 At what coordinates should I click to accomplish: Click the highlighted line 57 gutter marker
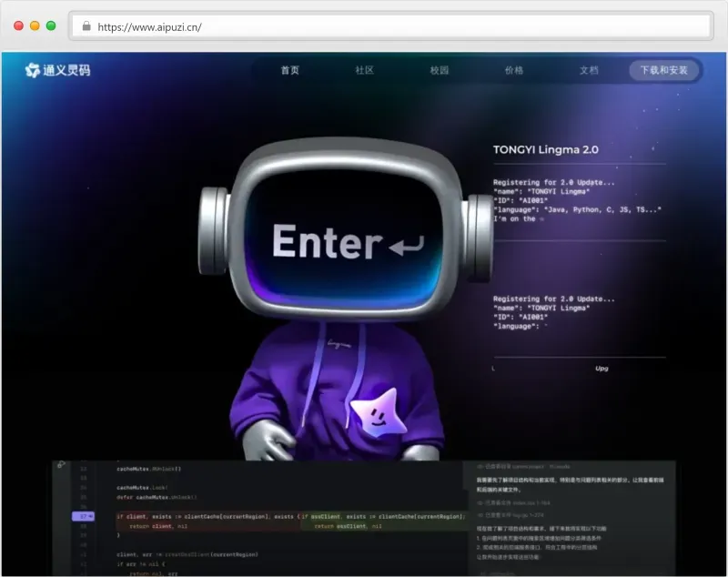tap(84, 516)
